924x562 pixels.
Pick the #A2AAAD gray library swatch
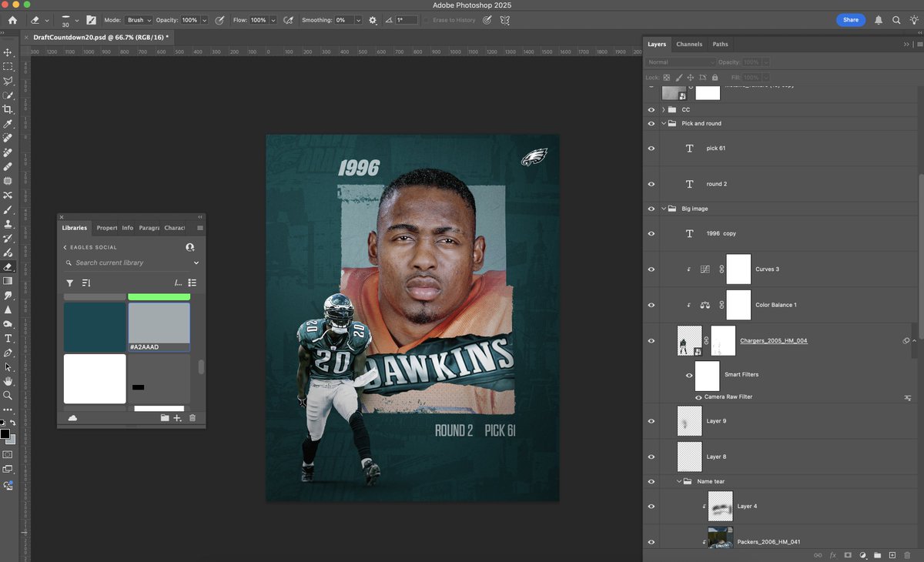click(x=159, y=323)
